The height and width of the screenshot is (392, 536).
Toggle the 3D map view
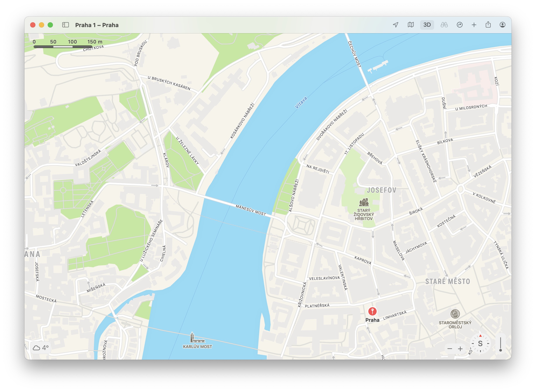point(427,25)
